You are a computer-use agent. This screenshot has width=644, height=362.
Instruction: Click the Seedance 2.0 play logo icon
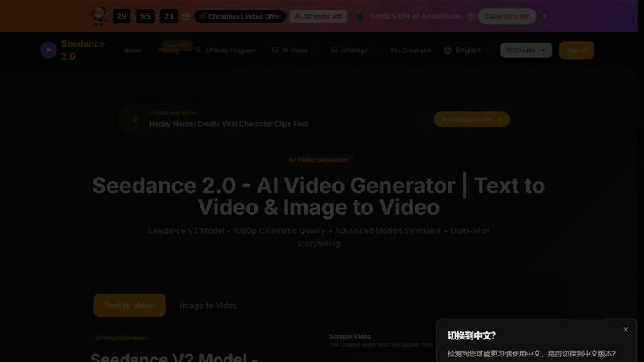48,50
